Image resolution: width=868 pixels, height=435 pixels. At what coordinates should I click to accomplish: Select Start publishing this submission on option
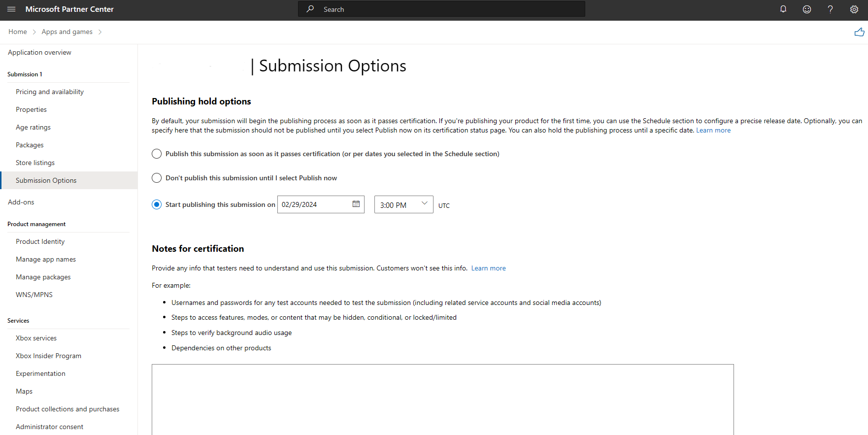[157, 204]
